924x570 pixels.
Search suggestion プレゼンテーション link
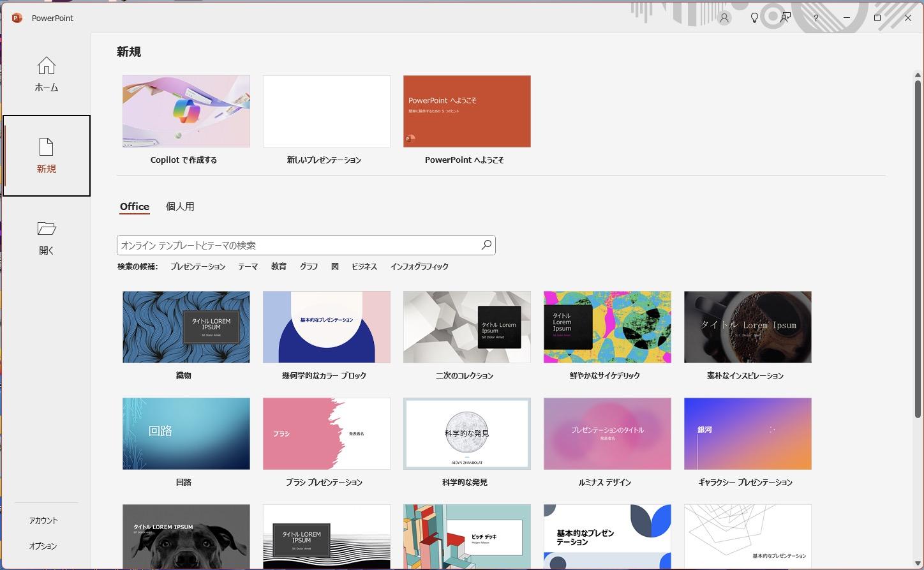(198, 267)
